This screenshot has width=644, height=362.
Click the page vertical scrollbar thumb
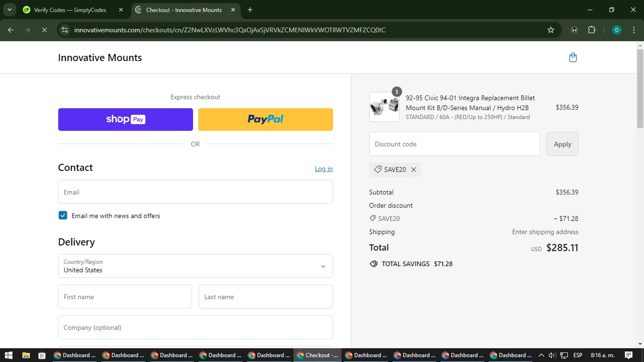point(640,88)
